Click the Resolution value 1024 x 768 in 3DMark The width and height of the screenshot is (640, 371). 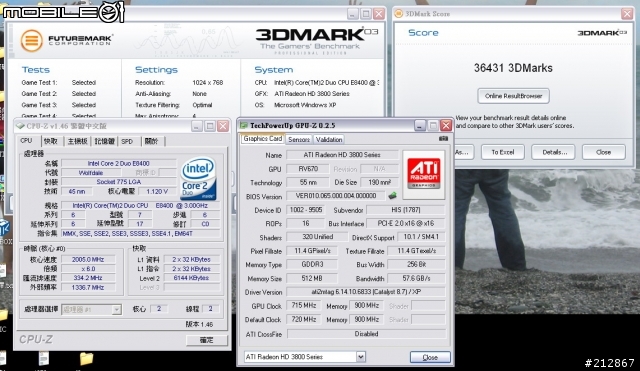(208, 82)
